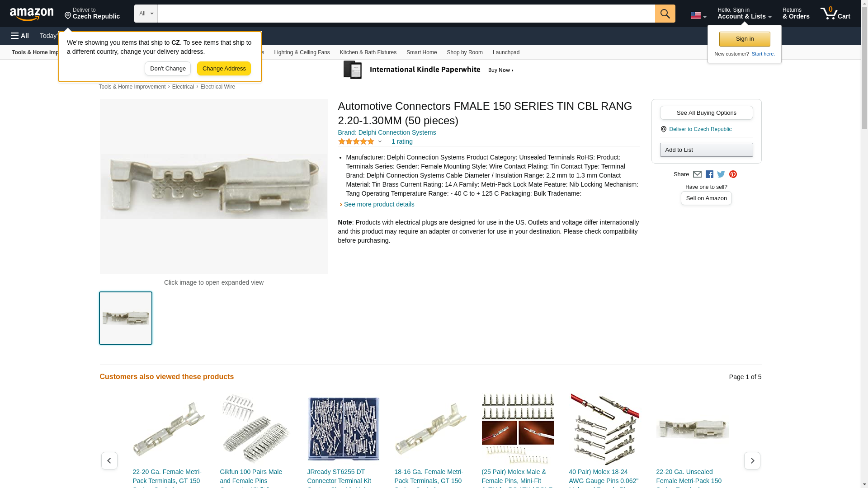
Task: Expand the All search category dropdown
Action: (x=146, y=14)
